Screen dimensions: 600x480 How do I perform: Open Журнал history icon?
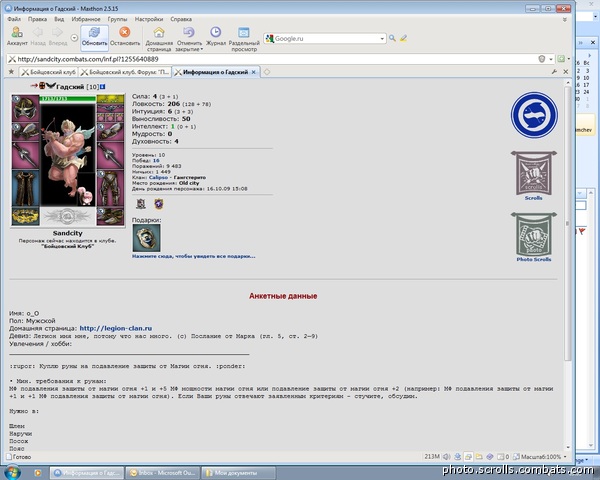click(x=216, y=36)
